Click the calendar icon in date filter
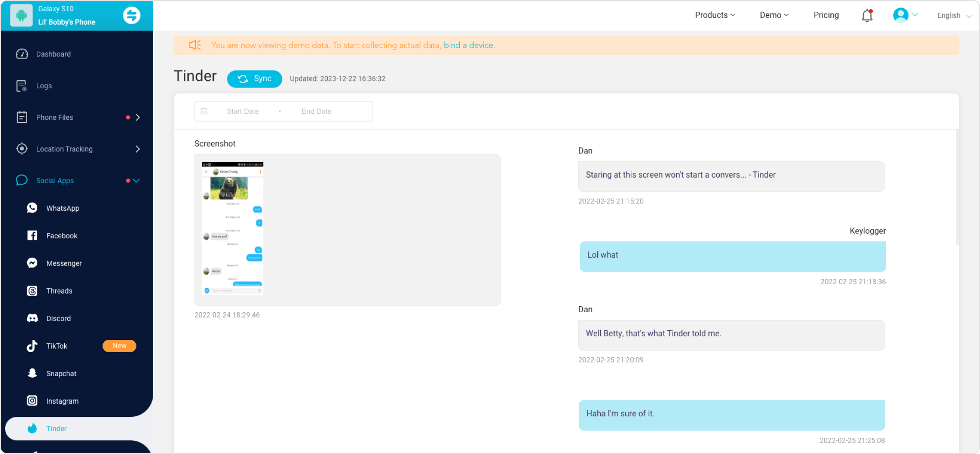 point(204,111)
